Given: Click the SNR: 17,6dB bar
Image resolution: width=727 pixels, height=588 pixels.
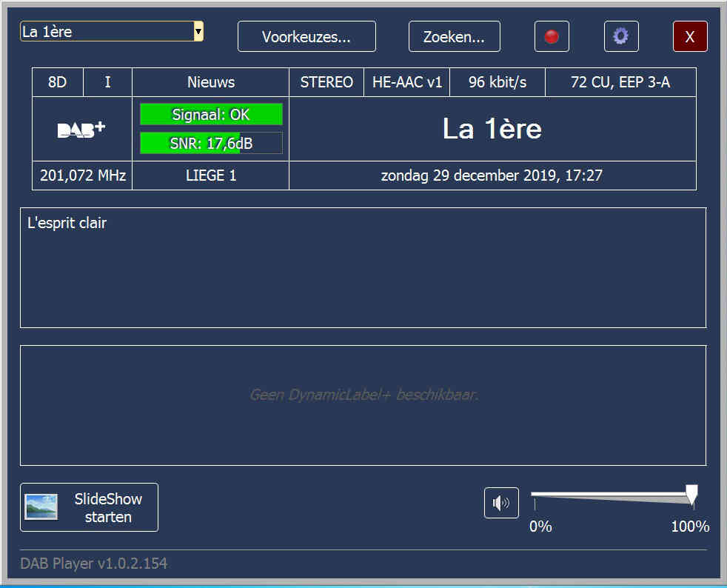Looking at the screenshot, I should coord(211,143).
